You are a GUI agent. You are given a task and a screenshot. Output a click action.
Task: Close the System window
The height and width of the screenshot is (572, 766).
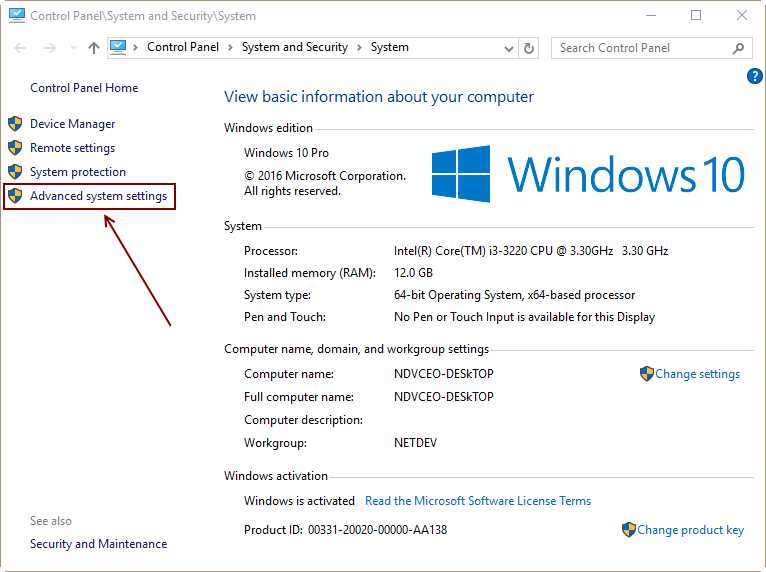click(x=742, y=16)
